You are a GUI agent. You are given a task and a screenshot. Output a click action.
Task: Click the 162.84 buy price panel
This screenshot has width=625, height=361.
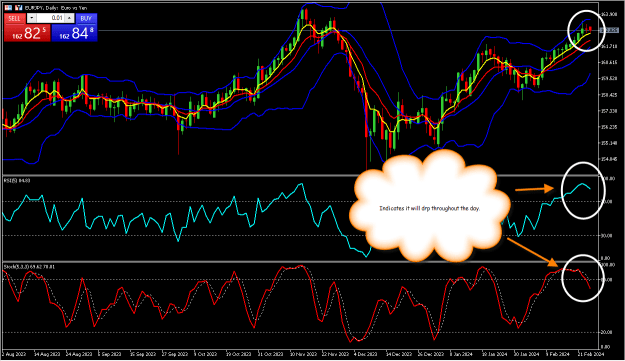75,33
